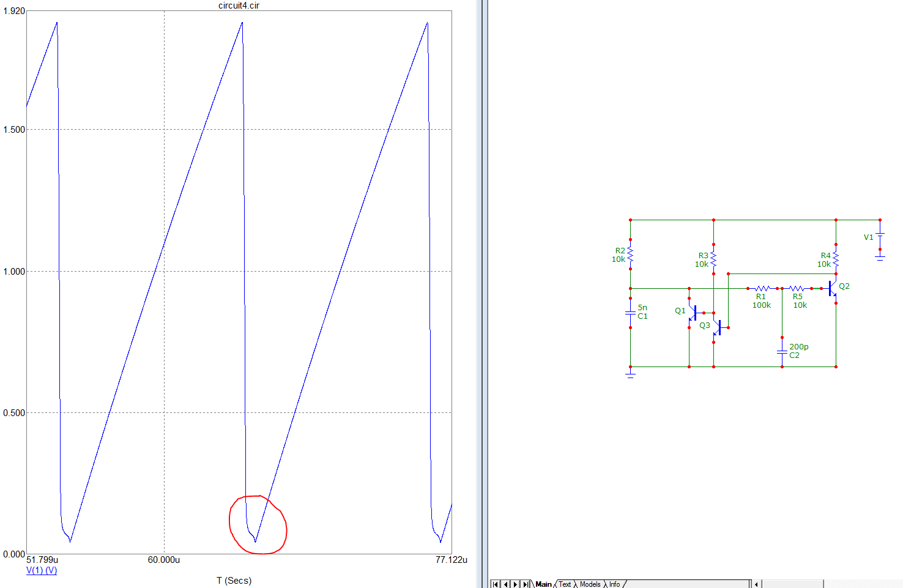Click the 100k value of resistor R1
Screen dimensions: 903x588
[x=762, y=305]
